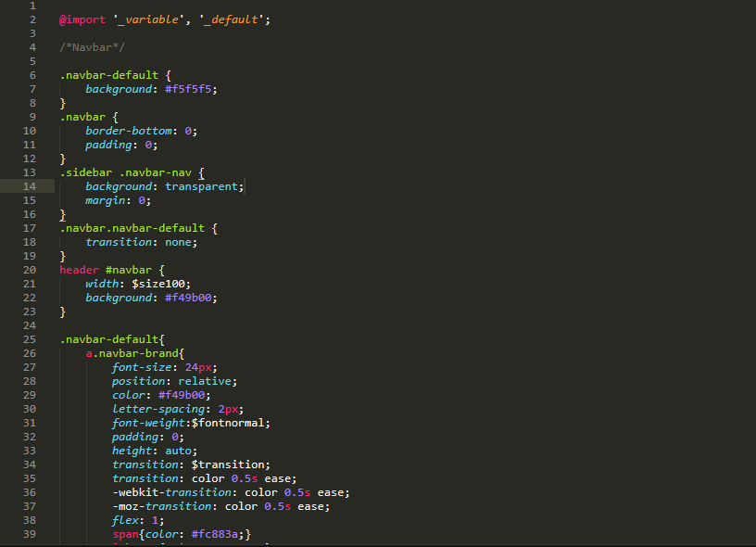Click the flex property on line 38

(x=125, y=520)
